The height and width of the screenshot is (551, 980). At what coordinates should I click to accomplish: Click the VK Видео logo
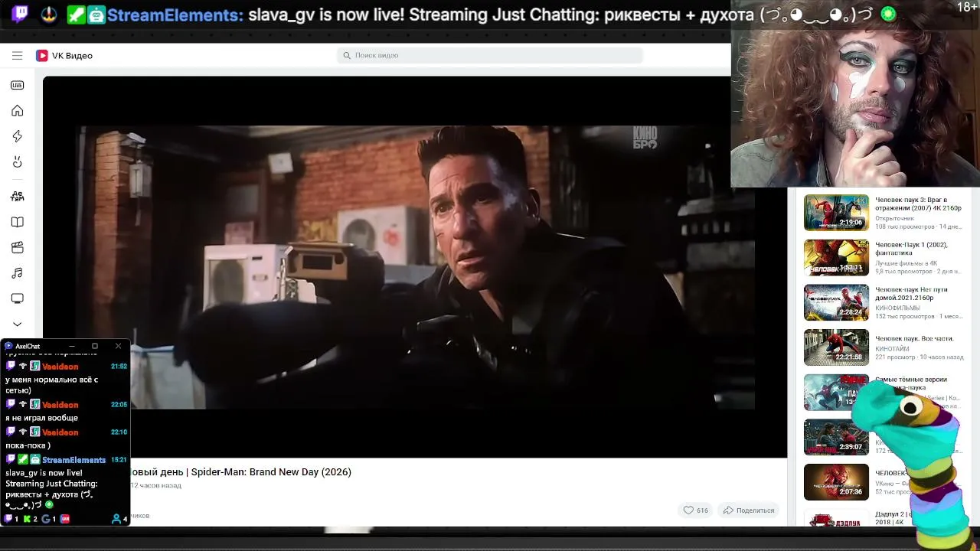(64, 56)
